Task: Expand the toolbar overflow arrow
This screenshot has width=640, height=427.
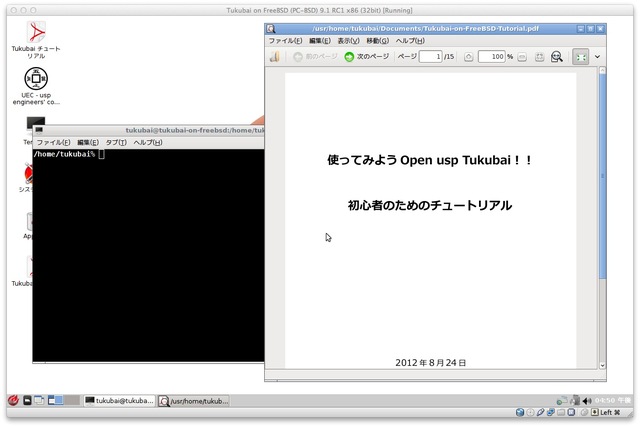Action: 597,57
